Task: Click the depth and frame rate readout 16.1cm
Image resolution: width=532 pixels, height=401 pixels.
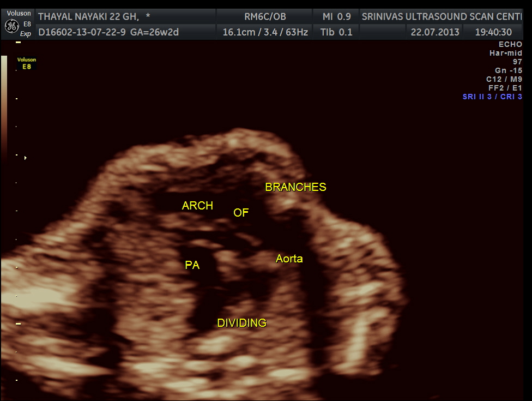Action: pyautogui.click(x=265, y=32)
